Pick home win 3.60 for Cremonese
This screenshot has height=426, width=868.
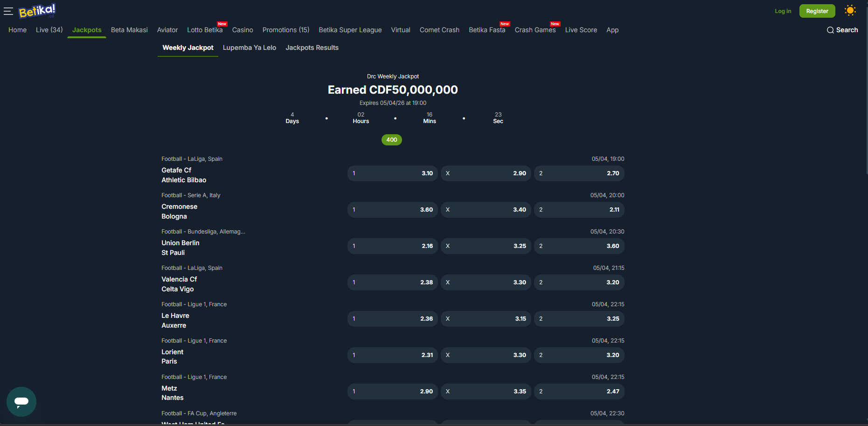(393, 210)
